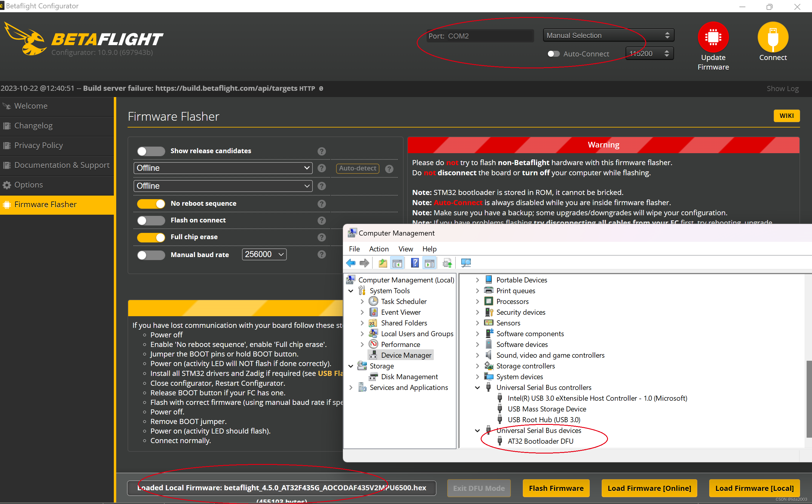
Task: Disable the Full chip erase switch
Action: (151, 237)
